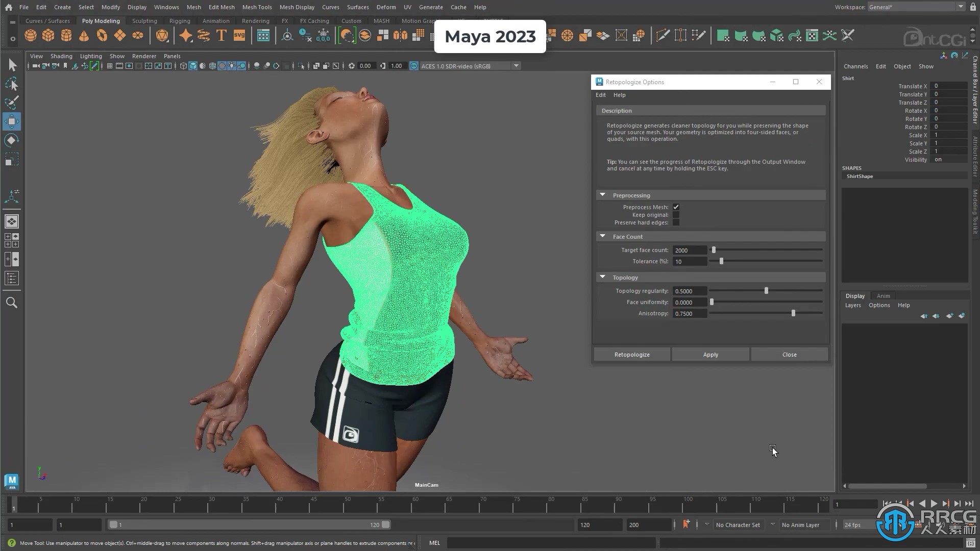
Task: Drag the Topology Regularity slider
Action: 766,291
